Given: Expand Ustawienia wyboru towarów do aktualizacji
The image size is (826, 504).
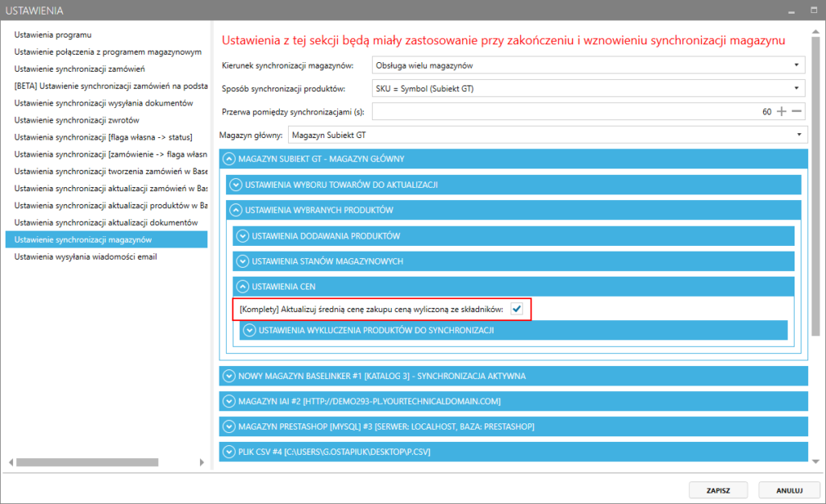Looking at the screenshot, I should 514,185.
